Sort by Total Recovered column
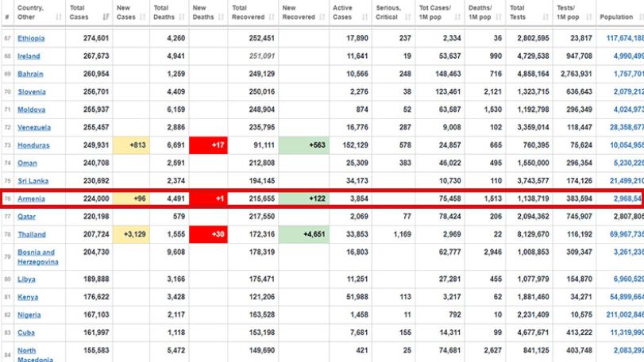 (x=253, y=13)
